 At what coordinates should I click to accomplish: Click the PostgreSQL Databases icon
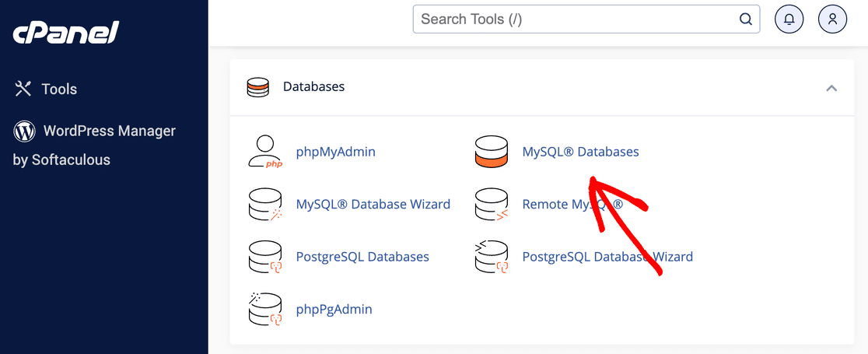[264, 257]
